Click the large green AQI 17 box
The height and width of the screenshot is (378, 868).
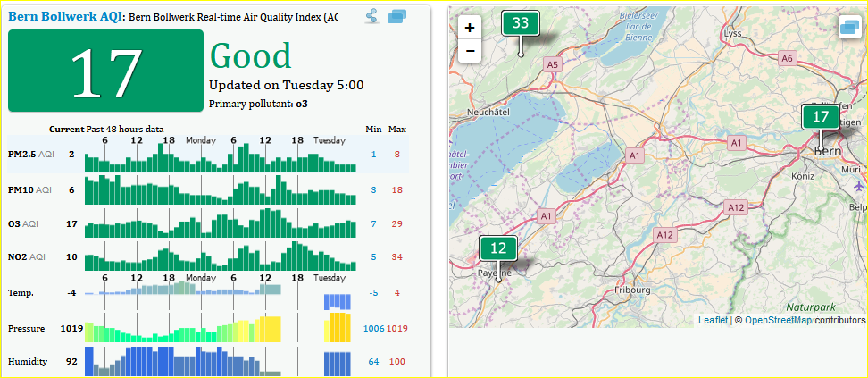(105, 71)
